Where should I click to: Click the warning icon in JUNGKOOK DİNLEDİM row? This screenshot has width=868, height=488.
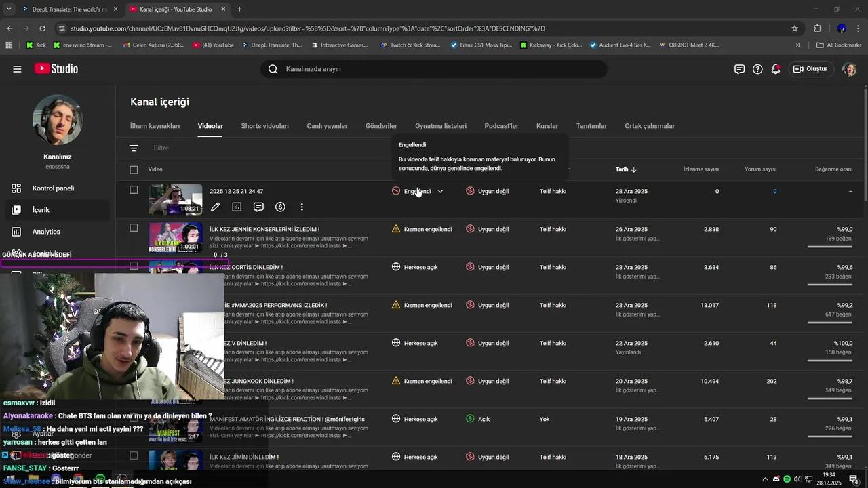point(396,381)
